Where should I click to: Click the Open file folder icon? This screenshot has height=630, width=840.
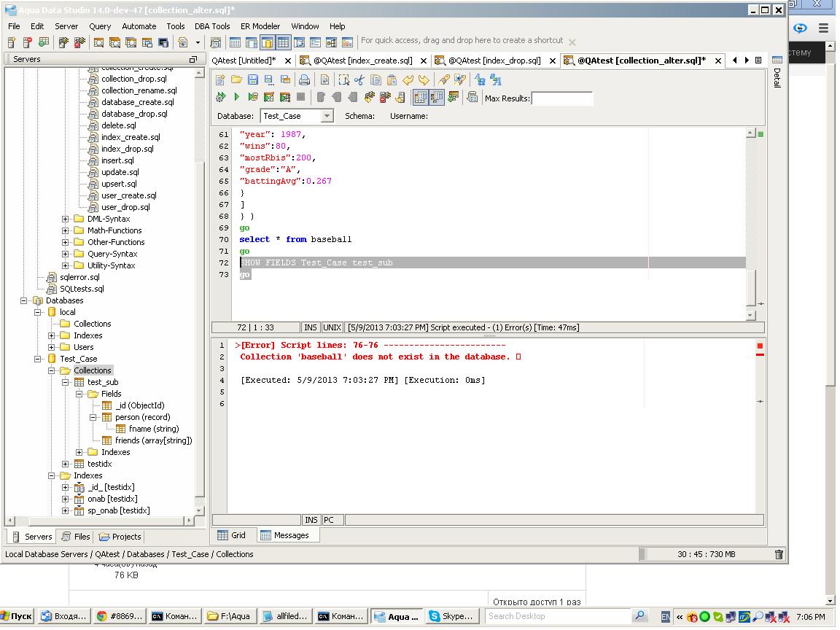(236, 80)
